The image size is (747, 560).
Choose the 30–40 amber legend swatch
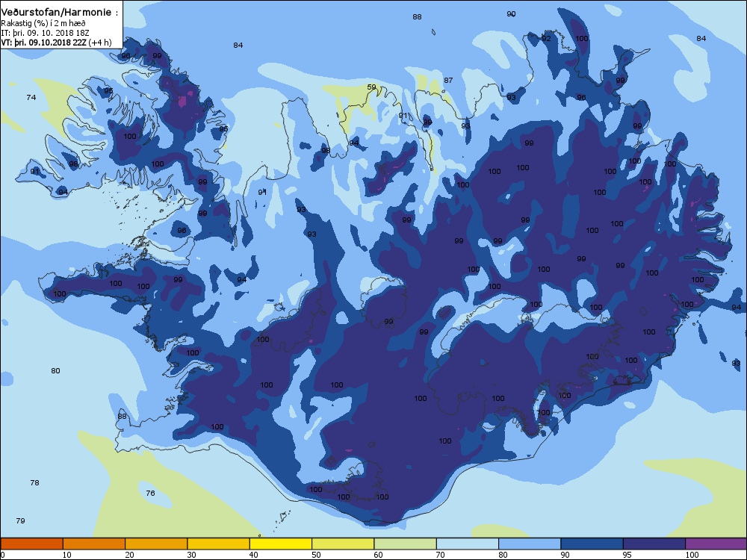coord(219,544)
